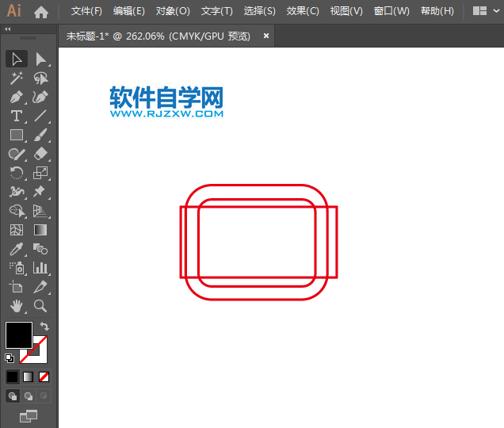The image size is (504, 428).
Task: Select the Shape Builder tool
Action: (17, 211)
